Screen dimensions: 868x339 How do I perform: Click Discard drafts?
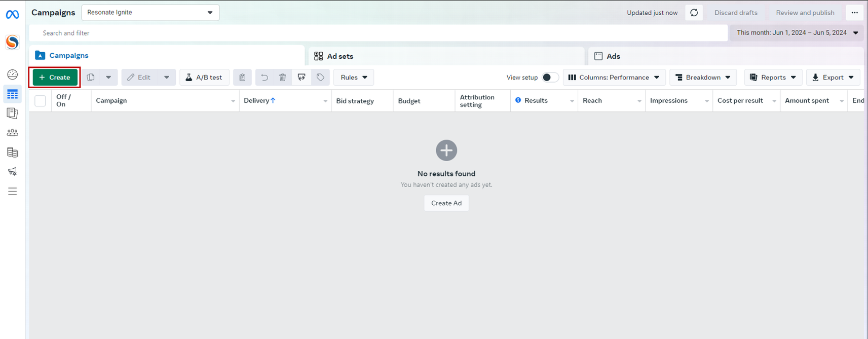click(736, 13)
